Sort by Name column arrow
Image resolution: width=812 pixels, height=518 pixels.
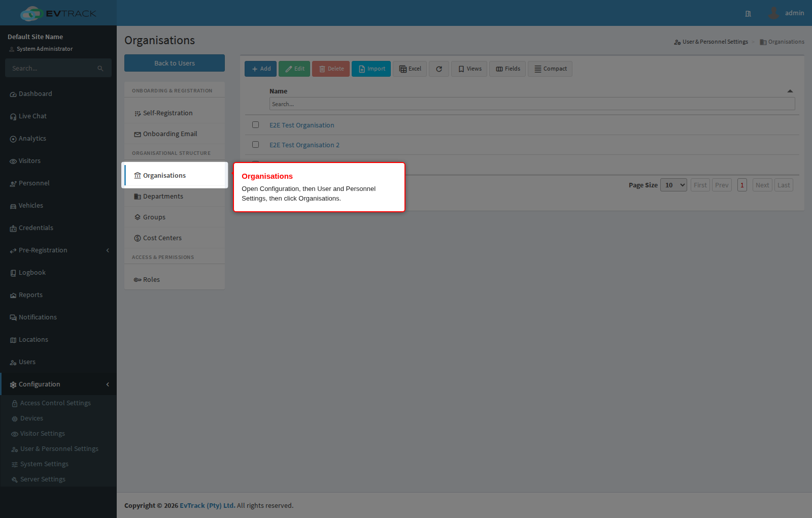tap(790, 91)
